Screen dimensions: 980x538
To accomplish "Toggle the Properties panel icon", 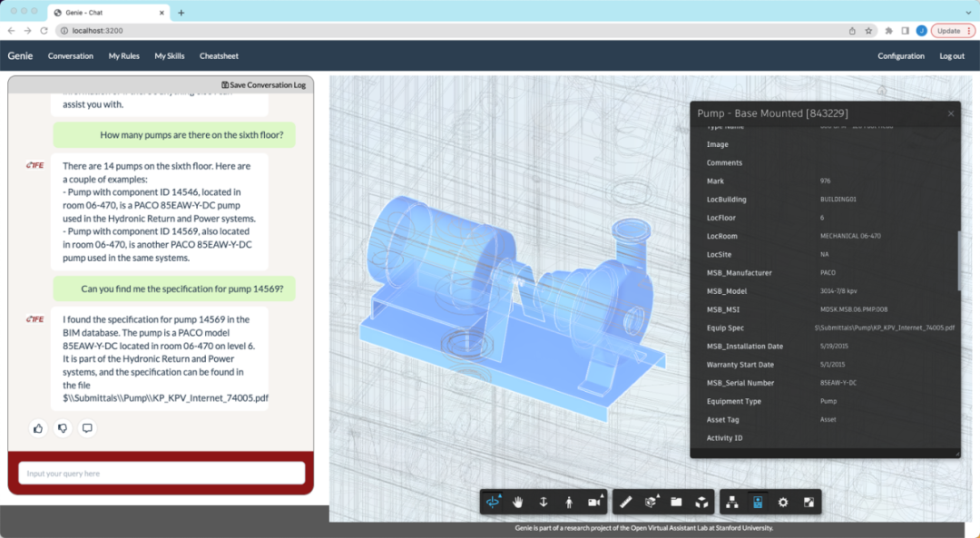I will (758, 502).
